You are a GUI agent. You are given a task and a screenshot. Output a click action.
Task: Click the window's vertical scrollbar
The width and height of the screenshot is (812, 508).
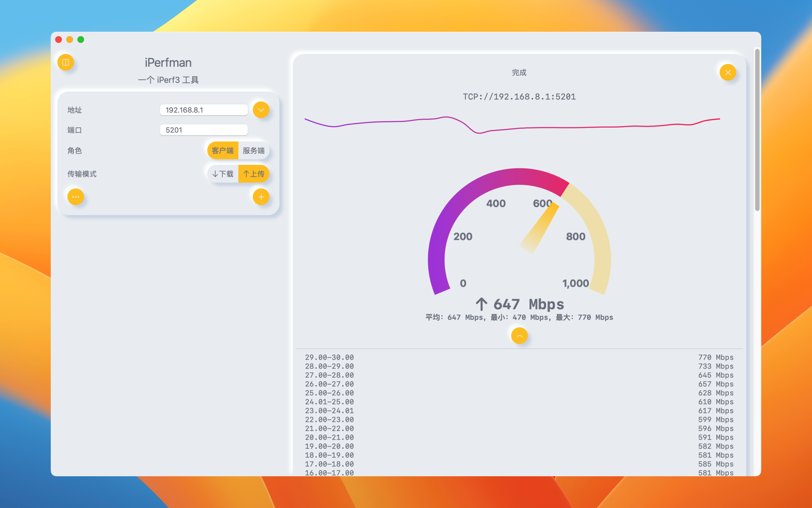click(757, 130)
